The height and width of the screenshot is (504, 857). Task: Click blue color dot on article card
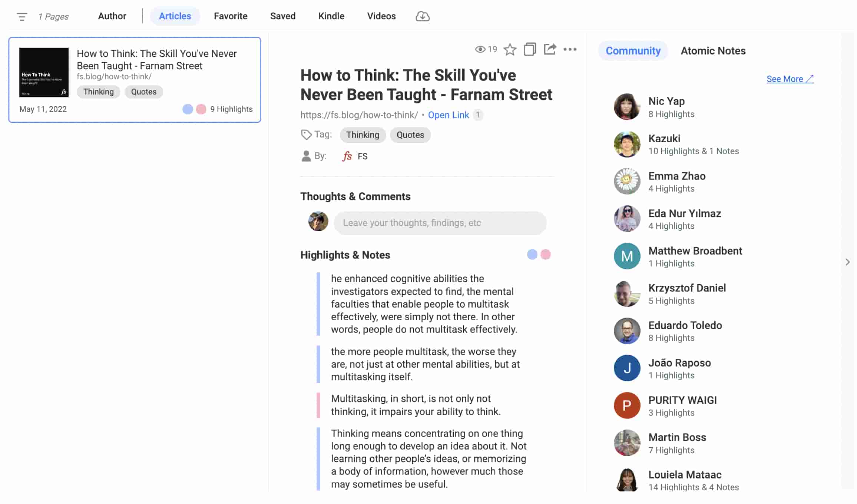tap(188, 109)
